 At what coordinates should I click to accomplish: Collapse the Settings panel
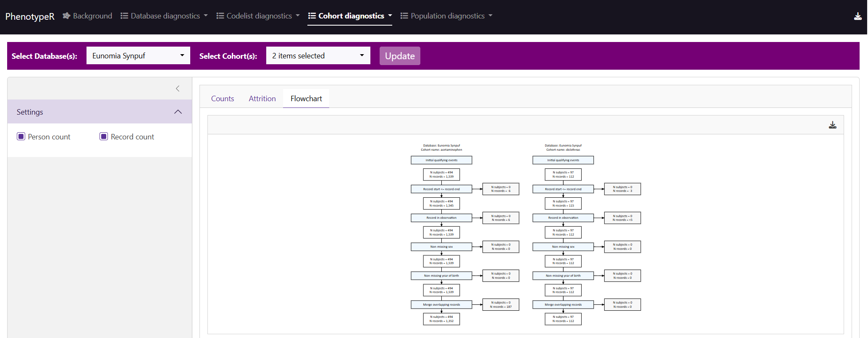178,112
